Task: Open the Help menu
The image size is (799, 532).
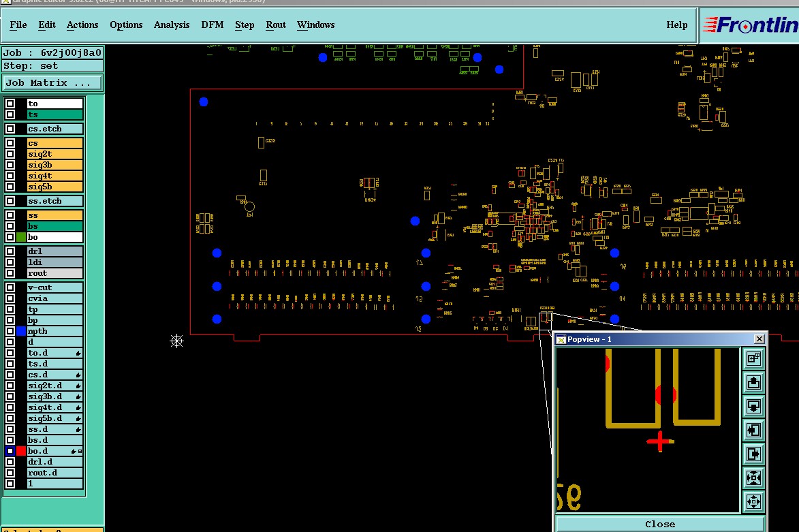Action: [x=676, y=25]
